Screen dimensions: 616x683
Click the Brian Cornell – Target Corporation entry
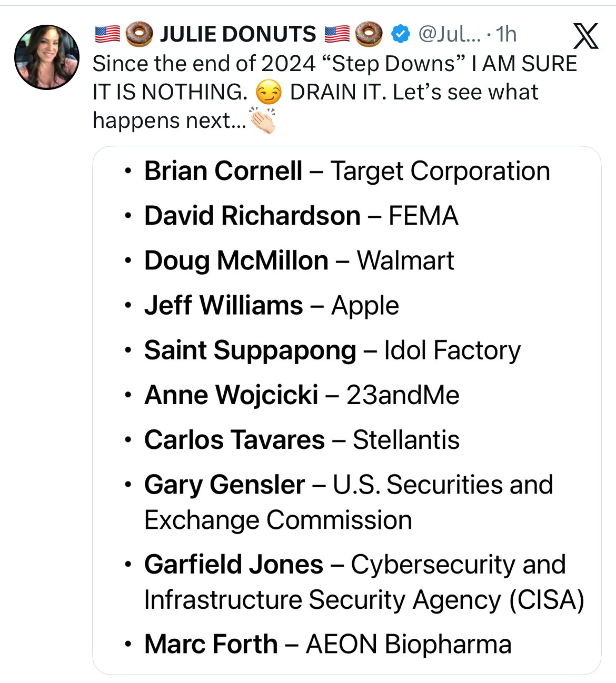point(347,171)
